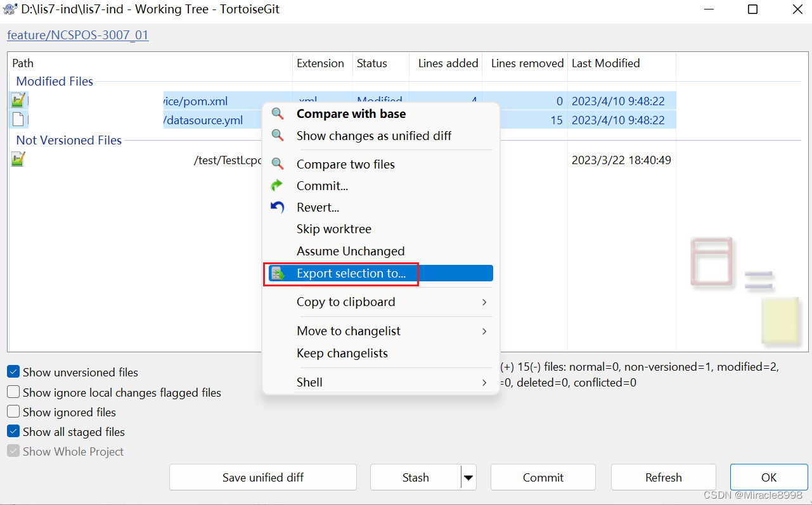
Task: Expand the Shell submenu
Action: [x=484, y=383]
